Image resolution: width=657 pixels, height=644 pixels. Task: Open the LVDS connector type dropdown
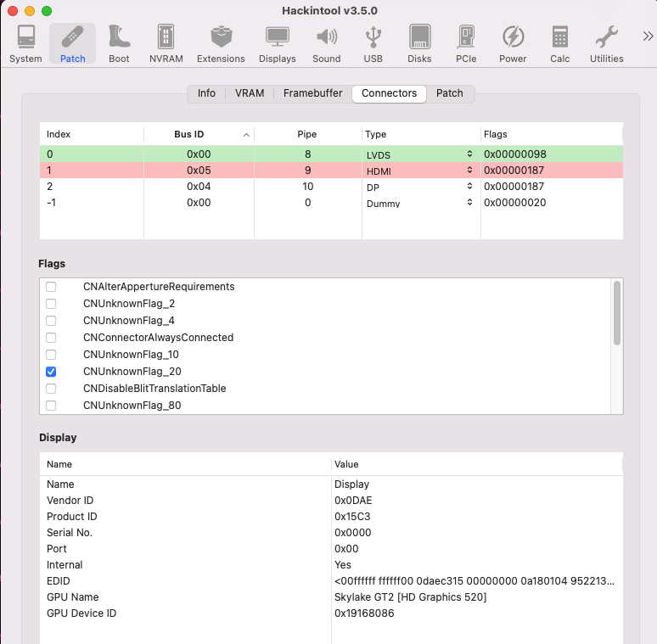pos(419,154)
